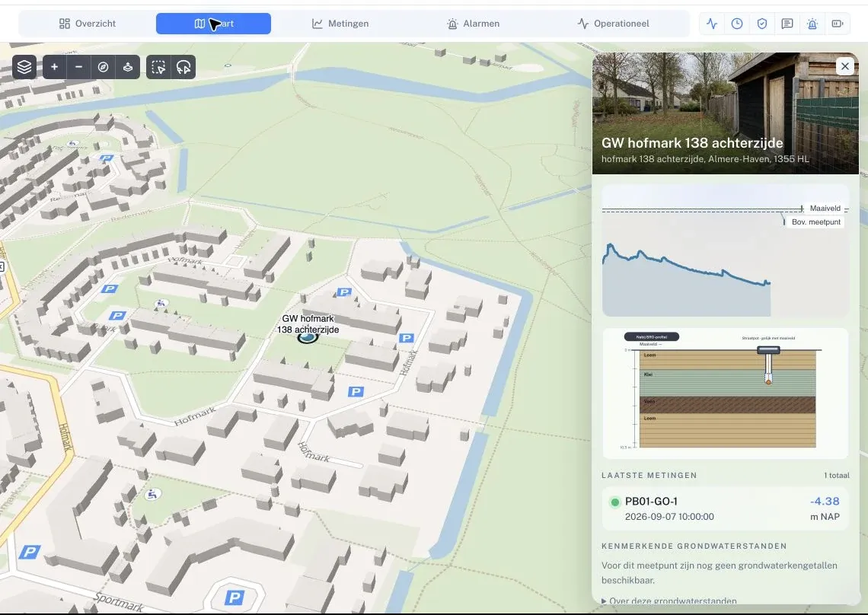This screenshot has width=868, height=615.
Task: Click the '1 totaal' count text
Action: click(x=837, y=475)
